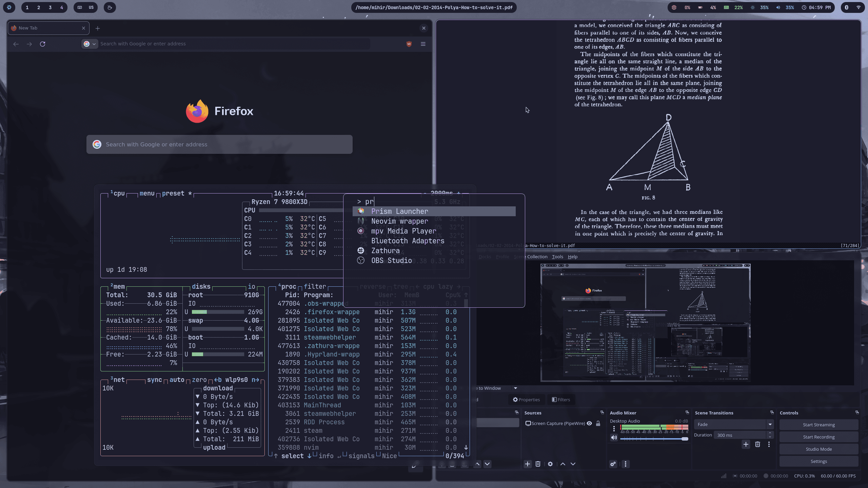Select Neovim wrapper in launcher list
This screenshot has height=488, width=868.
pyautogui.click(x=434, y=221)
